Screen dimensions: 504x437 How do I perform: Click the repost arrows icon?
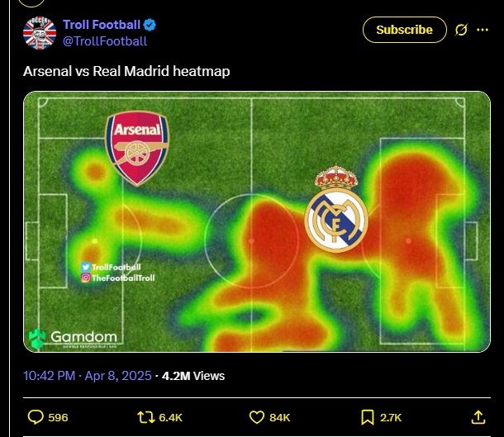click(146, 417)
